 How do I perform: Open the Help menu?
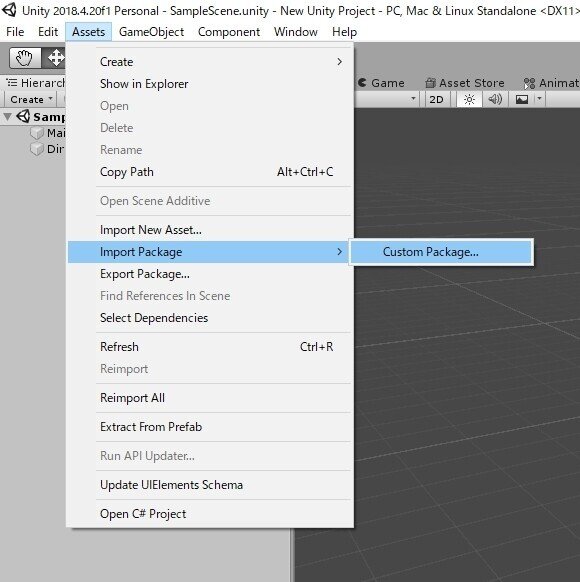(x=344, y=32)
